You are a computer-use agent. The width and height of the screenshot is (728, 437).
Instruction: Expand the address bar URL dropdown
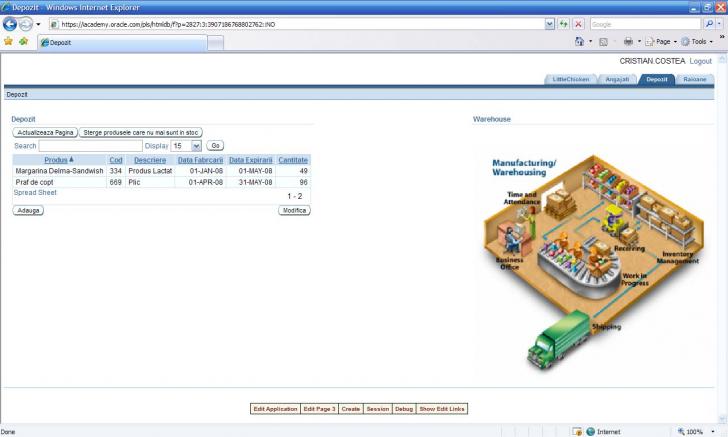pos(550,24)
